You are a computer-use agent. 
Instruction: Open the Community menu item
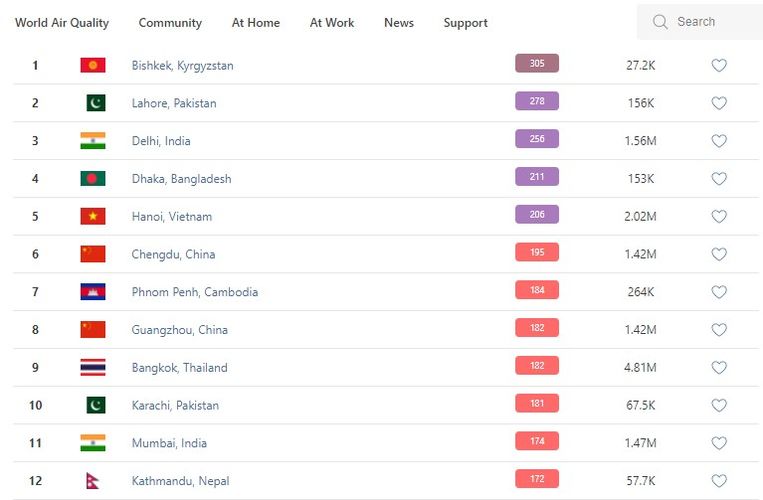tap(170, 23)
